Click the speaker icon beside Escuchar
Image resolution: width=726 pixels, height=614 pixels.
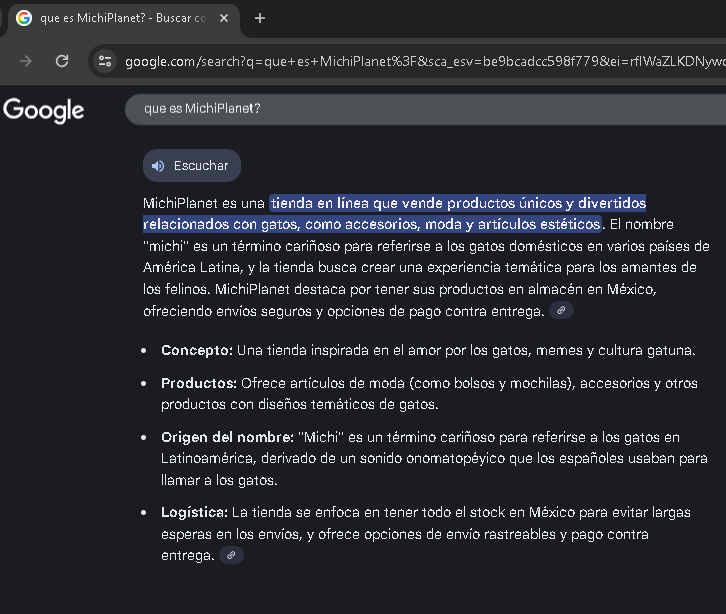click(x=158, y=166)
